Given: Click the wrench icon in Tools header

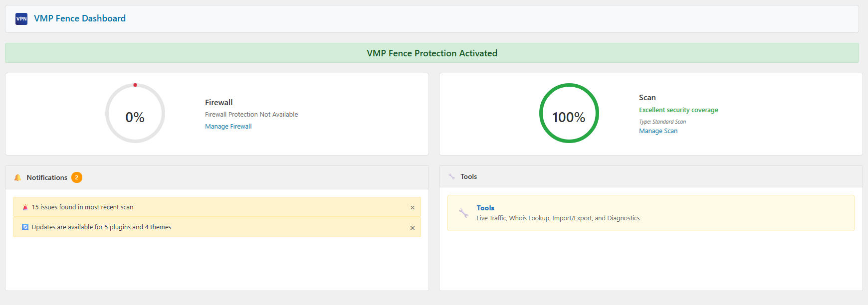Looking at the screenshot, I should coord(452,176).
